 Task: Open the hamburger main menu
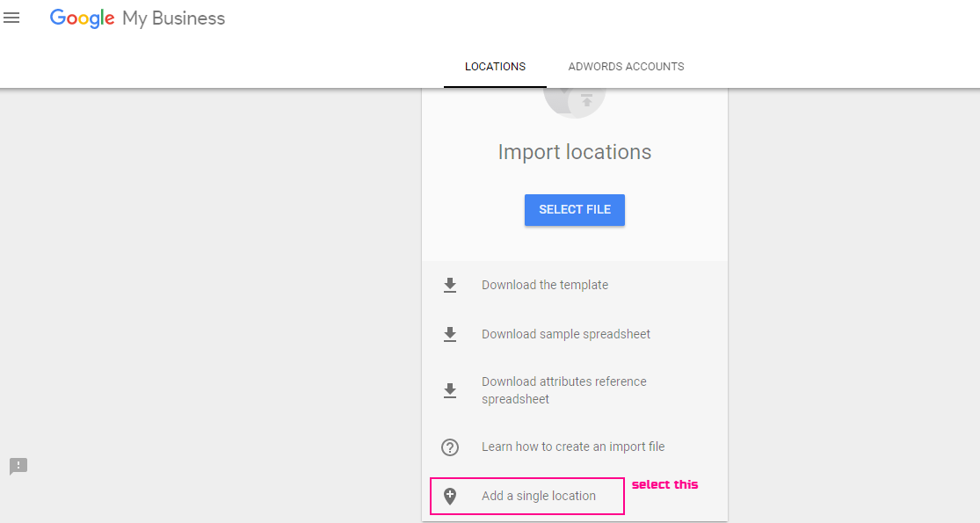11,18
